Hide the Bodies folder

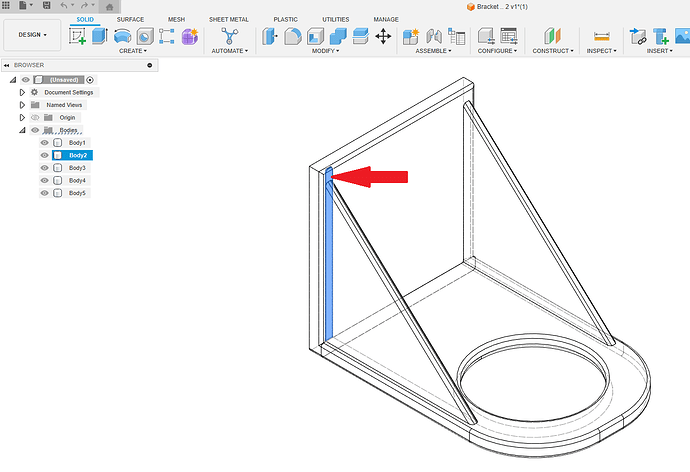point(35,130)
